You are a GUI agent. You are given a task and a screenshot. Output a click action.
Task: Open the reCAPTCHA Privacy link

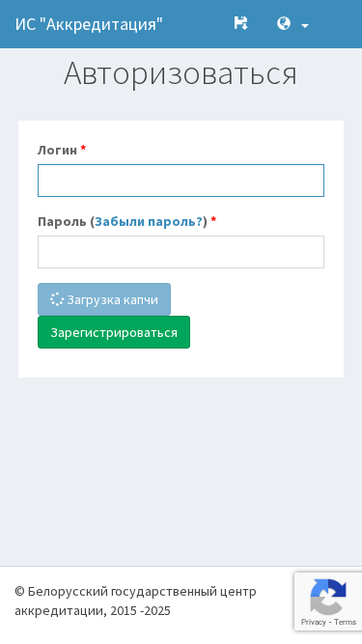(x=313, y=622)
